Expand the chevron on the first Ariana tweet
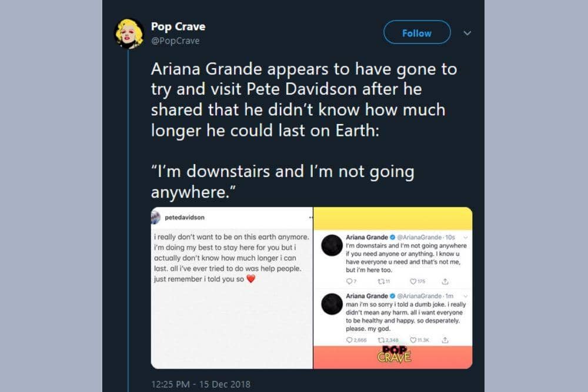 (x=465, y=237)
